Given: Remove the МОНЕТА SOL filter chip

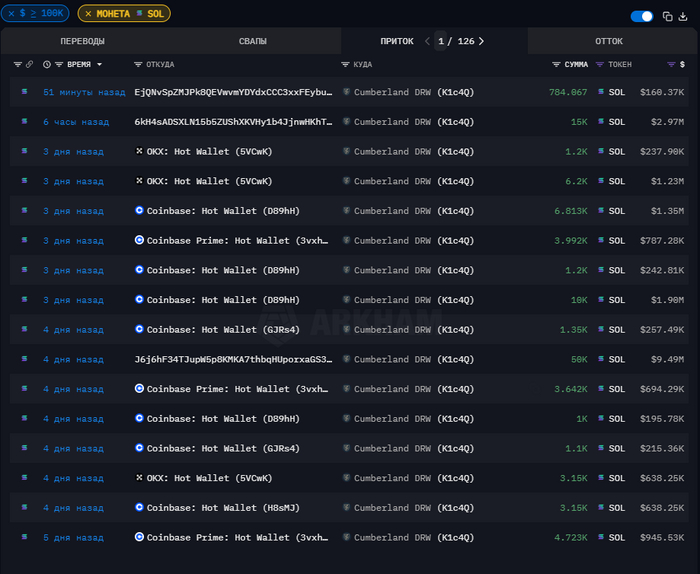Looking at the screenshot, I should pos(88,14).
